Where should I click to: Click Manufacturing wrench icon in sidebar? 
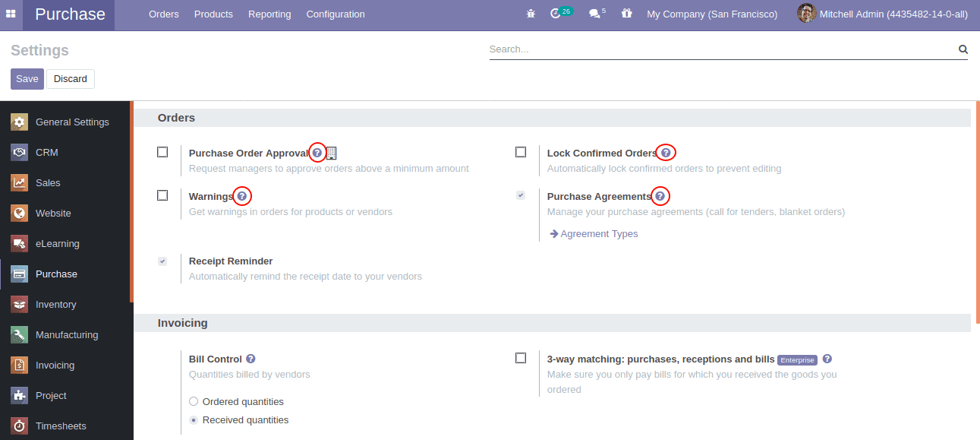(20, 334)
